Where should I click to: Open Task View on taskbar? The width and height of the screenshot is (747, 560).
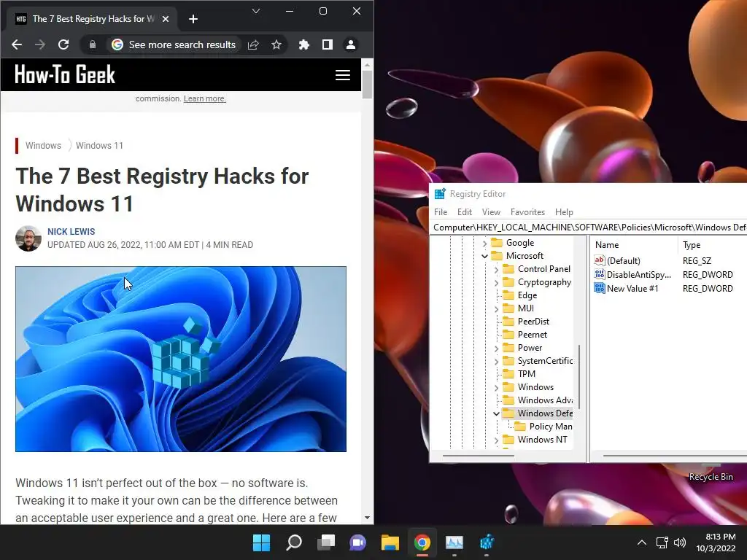(x=326, y=542)
